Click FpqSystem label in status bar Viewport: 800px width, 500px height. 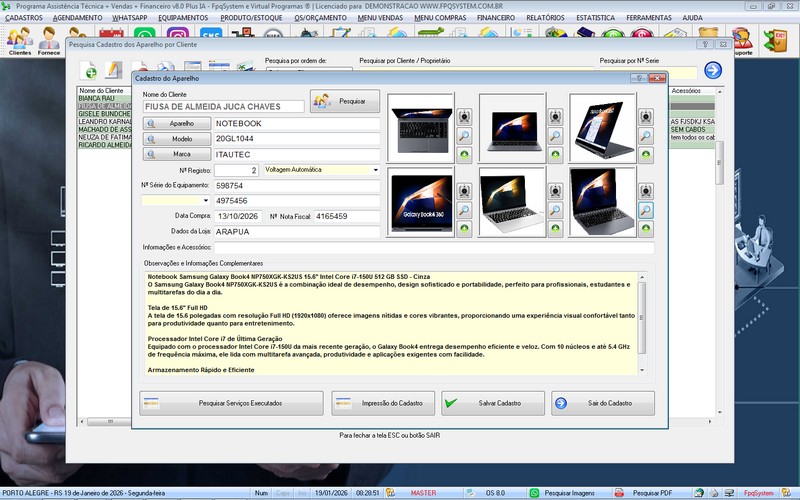(x=759, y=493)
